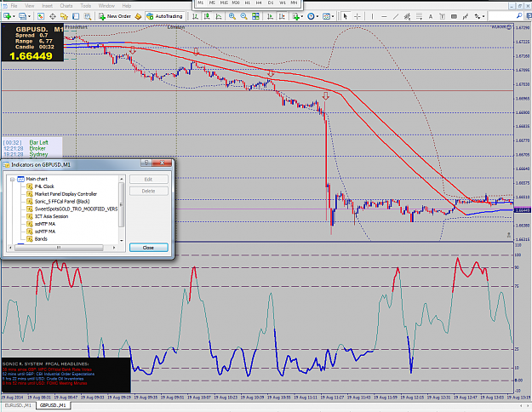Select the Text Label tool
The image size is (532, 412).
pos(442,16)
